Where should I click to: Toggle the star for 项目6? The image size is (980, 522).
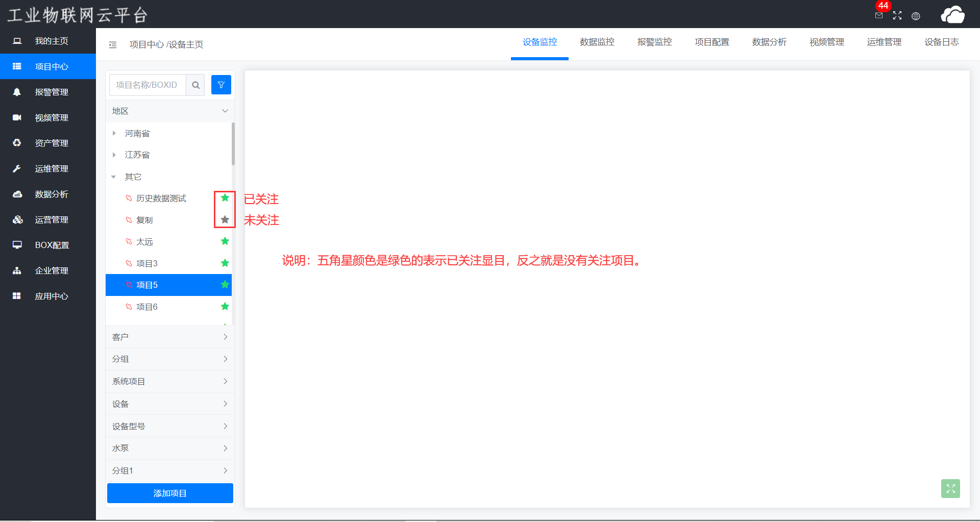pos(225,307)
